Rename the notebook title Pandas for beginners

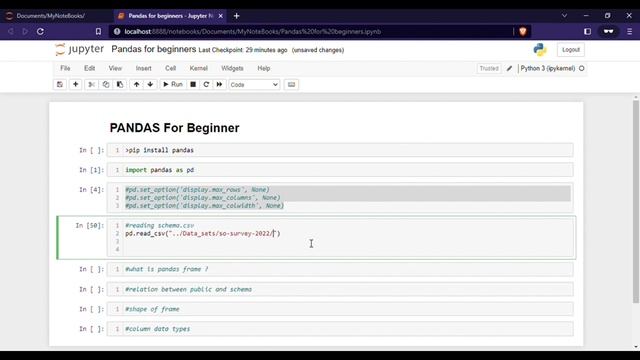pyautogui.click(x=153, y=49)
